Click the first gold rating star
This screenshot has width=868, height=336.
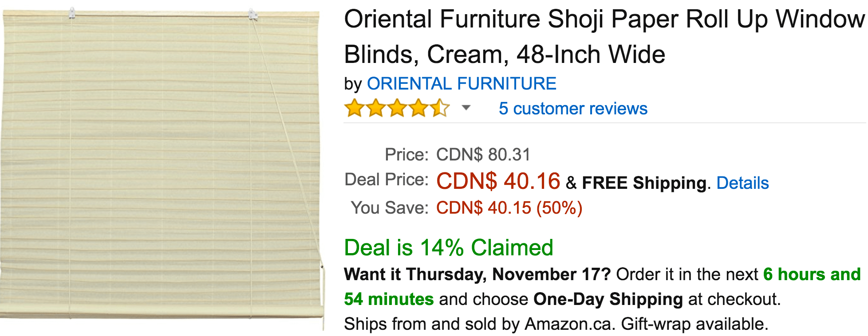pos(355,108)
